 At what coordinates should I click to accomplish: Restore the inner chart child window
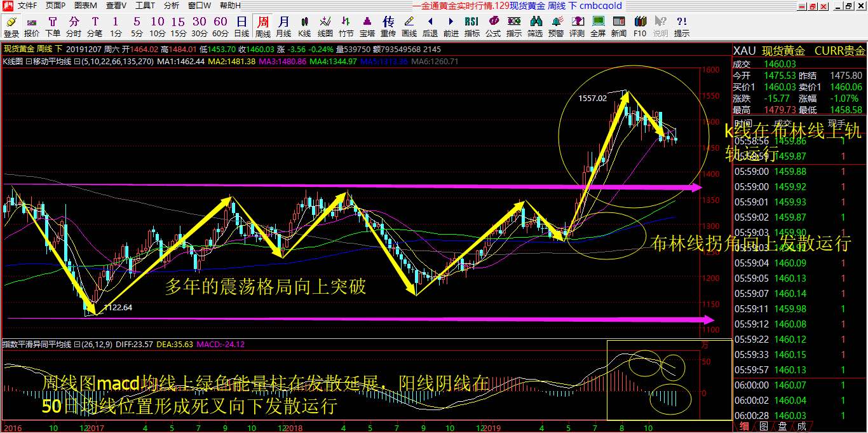pos(850,6)
